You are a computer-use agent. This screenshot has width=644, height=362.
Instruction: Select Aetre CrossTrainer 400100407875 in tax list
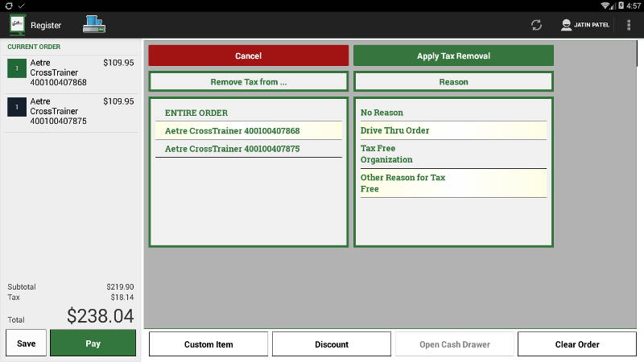click(x=249, y=149)
